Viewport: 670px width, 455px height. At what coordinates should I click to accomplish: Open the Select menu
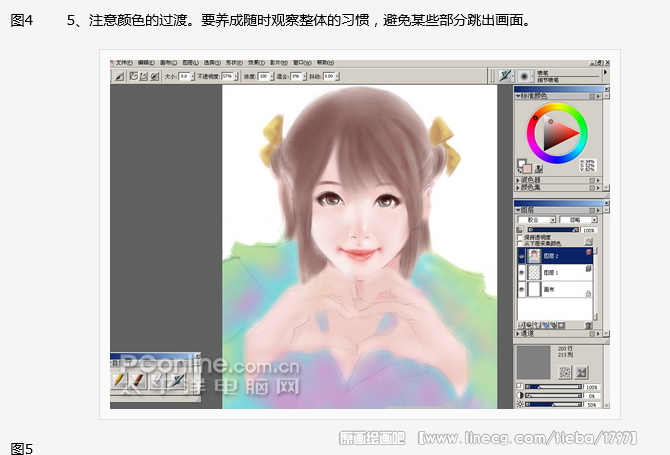212,63
